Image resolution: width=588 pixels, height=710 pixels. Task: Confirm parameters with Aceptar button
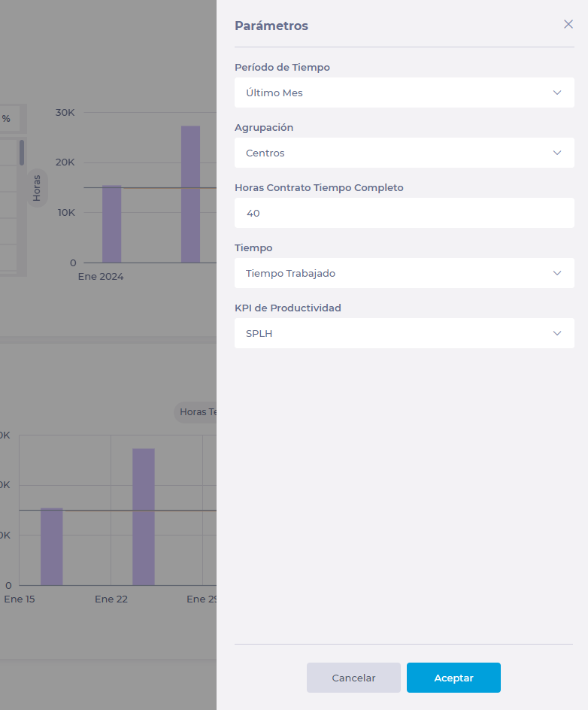(453, 678)
